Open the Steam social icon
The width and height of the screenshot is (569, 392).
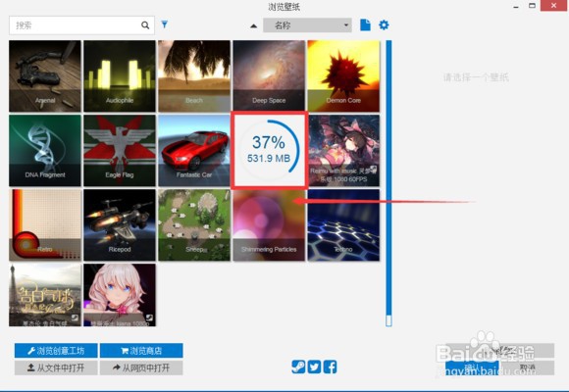298,367
